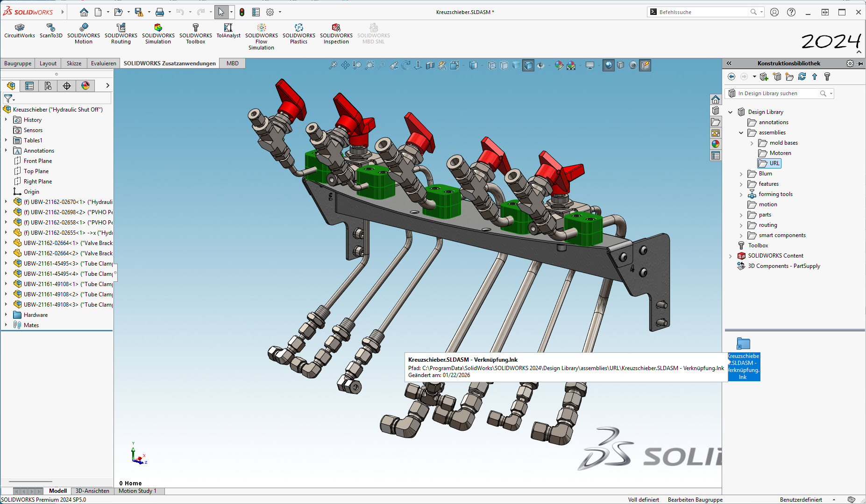866x504 pixels.
Task: Pin the Konstruktionsbibliothek task pane
Action: tap(860, 63)
